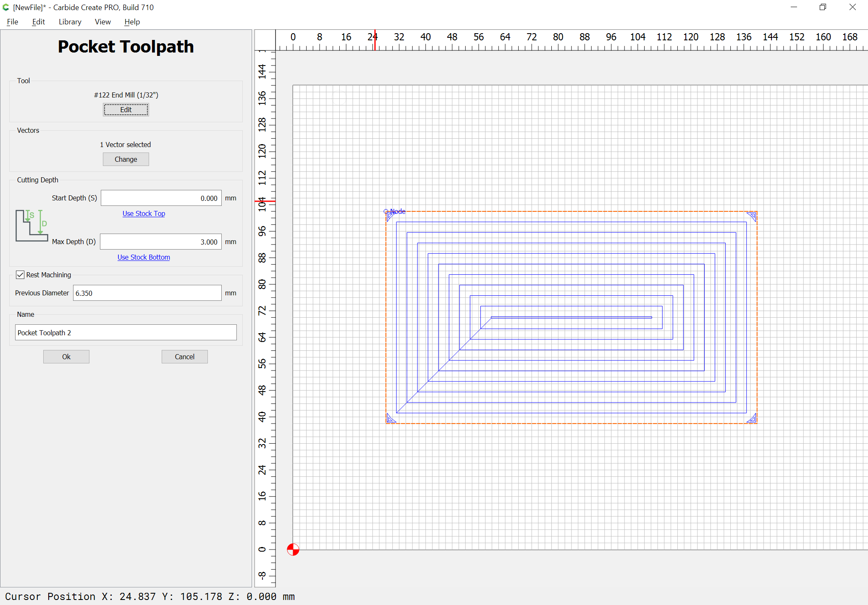Click the Use Stock Top link

click(144, 213)
